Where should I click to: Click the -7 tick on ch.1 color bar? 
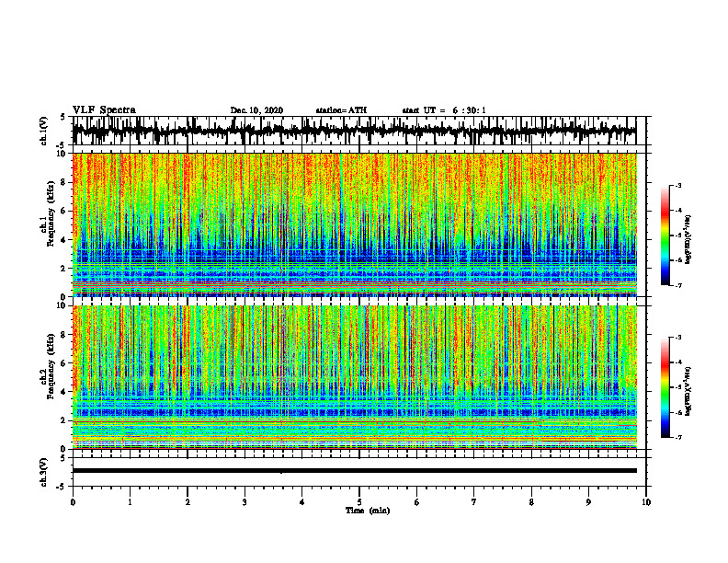click(677, 285)
